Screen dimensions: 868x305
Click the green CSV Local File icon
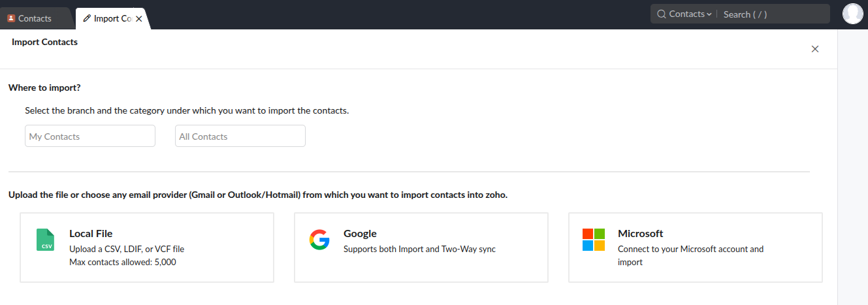[45, 240]
